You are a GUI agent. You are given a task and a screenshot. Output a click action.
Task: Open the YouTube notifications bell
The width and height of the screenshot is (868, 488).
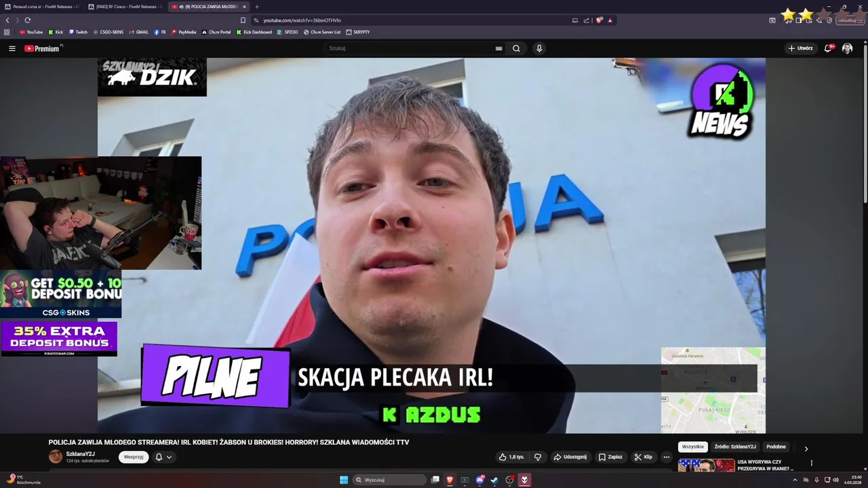(828, 48)
